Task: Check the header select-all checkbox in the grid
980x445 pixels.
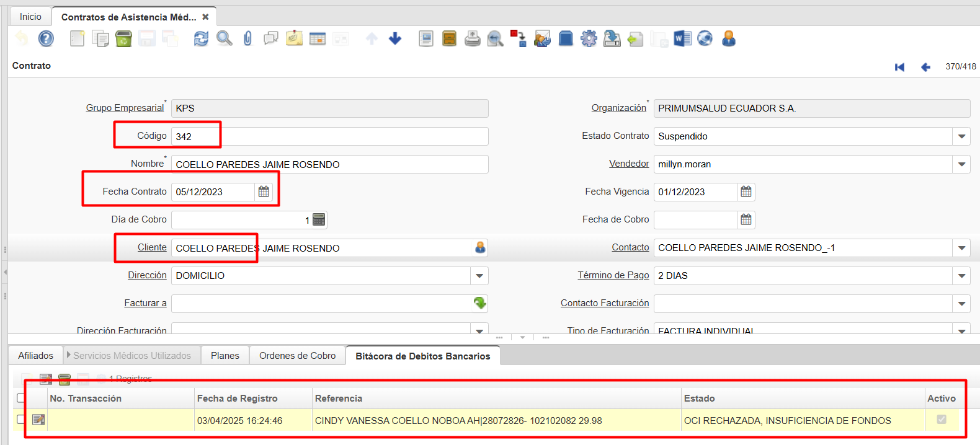Action: 21,398
